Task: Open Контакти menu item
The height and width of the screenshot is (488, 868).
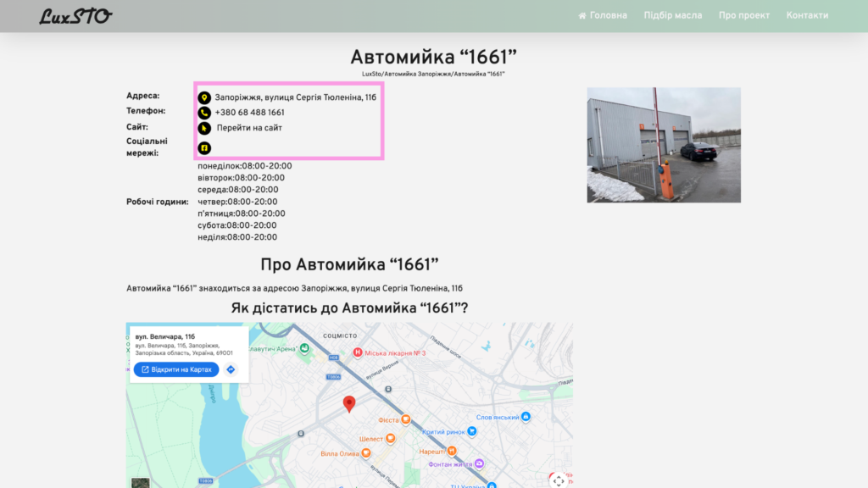Action: 807,15
